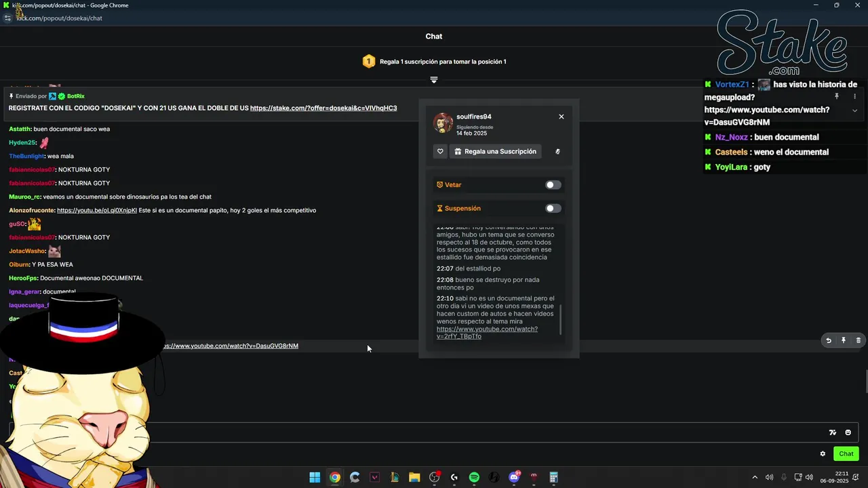
Task: Open stake.com offer link in pinned message
Action: point(323,108)
